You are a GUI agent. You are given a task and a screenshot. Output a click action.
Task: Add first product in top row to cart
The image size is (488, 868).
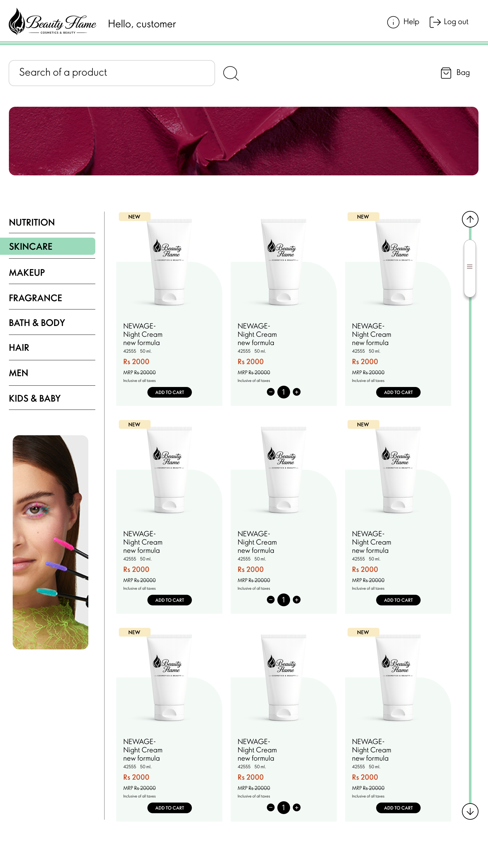click(170, 392)
